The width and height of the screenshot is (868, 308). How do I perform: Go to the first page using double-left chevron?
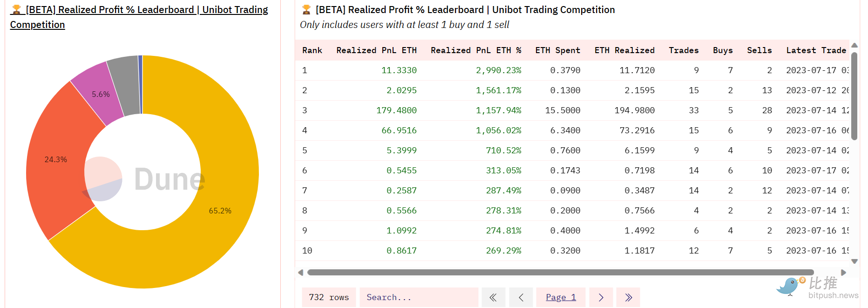[493, 297]
